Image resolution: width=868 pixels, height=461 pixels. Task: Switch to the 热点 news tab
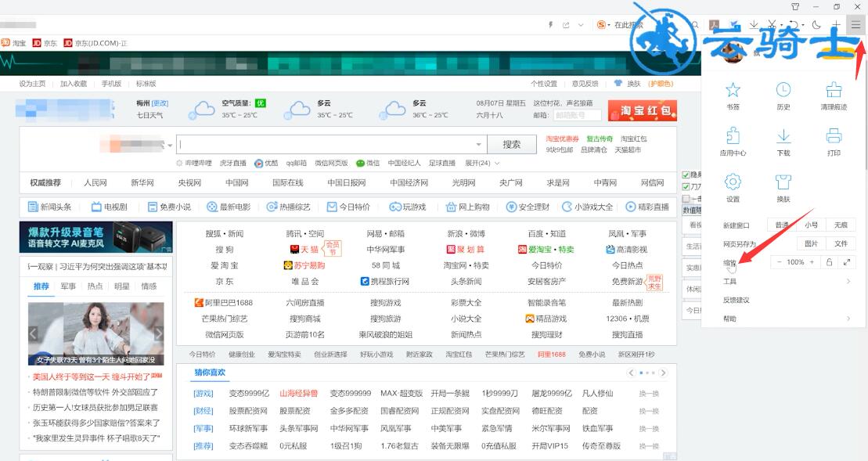(95, 286)
